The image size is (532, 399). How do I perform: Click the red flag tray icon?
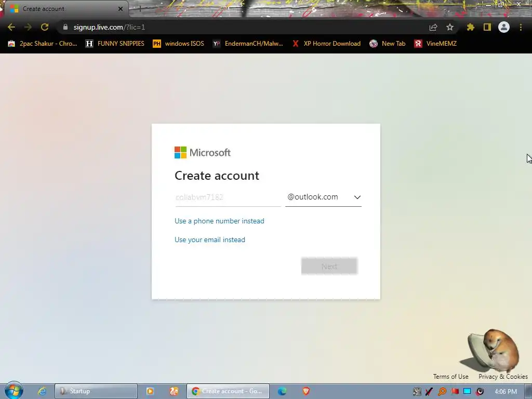455,392
